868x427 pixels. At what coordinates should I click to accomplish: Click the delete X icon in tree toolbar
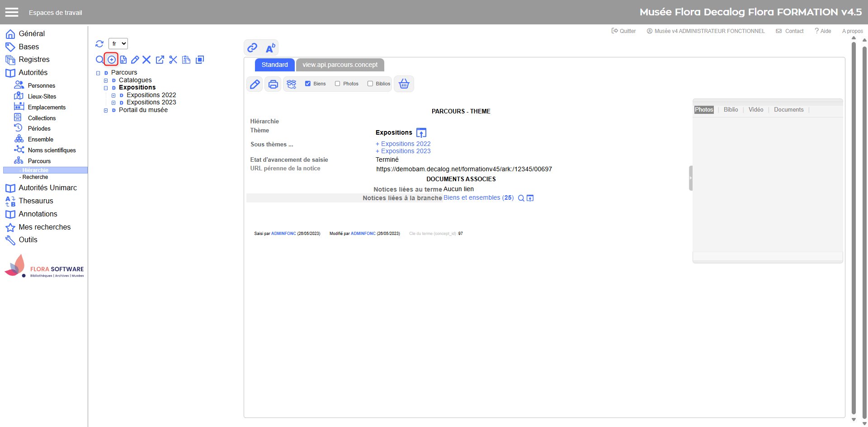tap(146, 60)
